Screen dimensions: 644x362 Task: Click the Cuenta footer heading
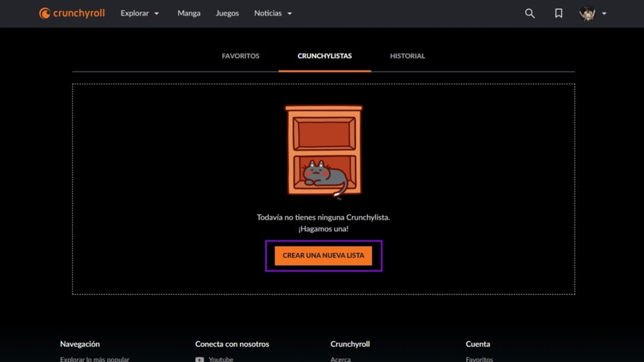click(x=477, y=344)
